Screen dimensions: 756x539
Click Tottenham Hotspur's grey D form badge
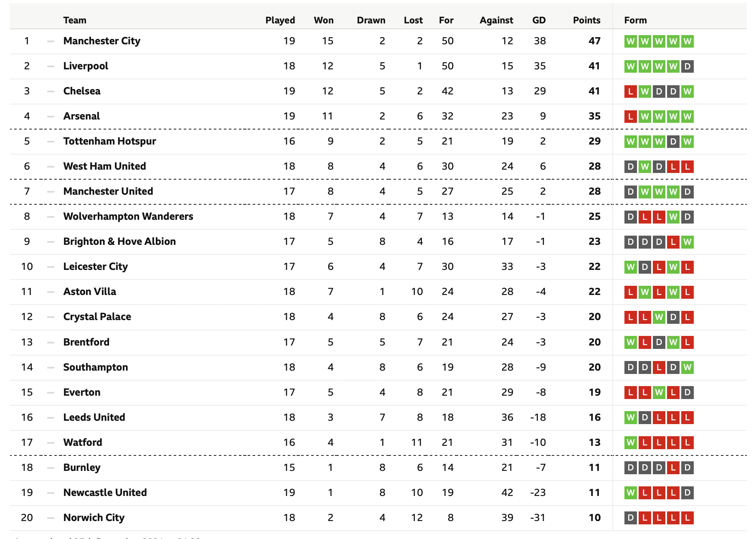(x=673, y=142)
